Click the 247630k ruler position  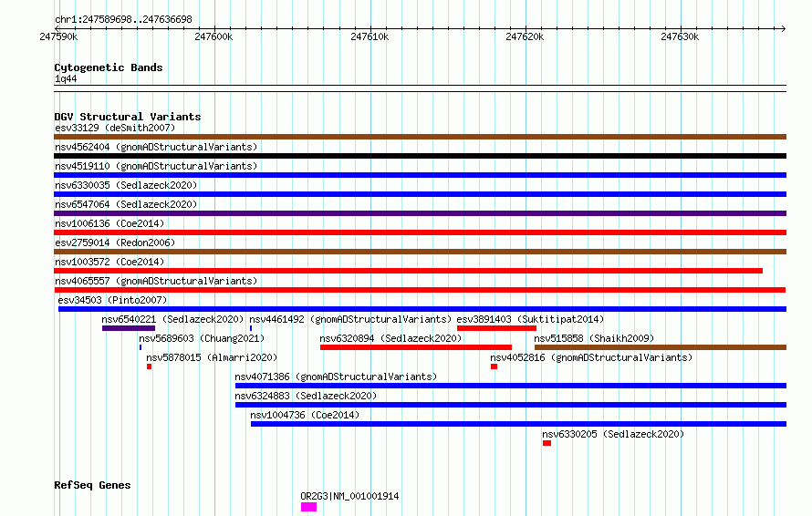point(680,36)
